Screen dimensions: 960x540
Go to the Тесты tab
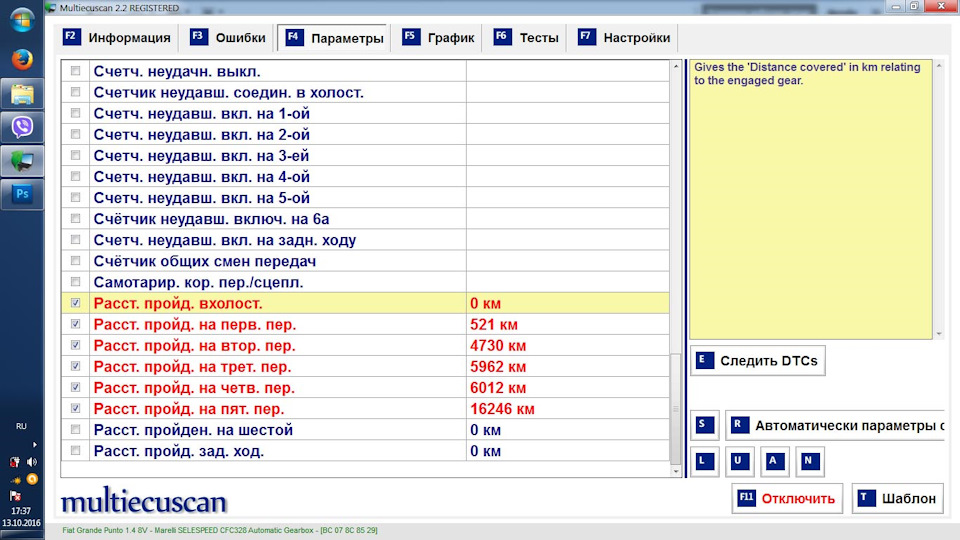tap(527, 38)
